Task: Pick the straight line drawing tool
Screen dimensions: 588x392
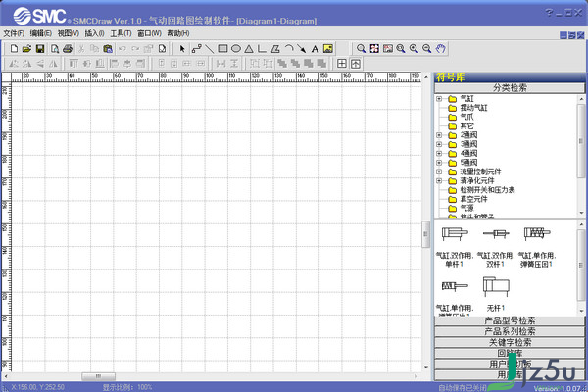Action: pos(210,48)
